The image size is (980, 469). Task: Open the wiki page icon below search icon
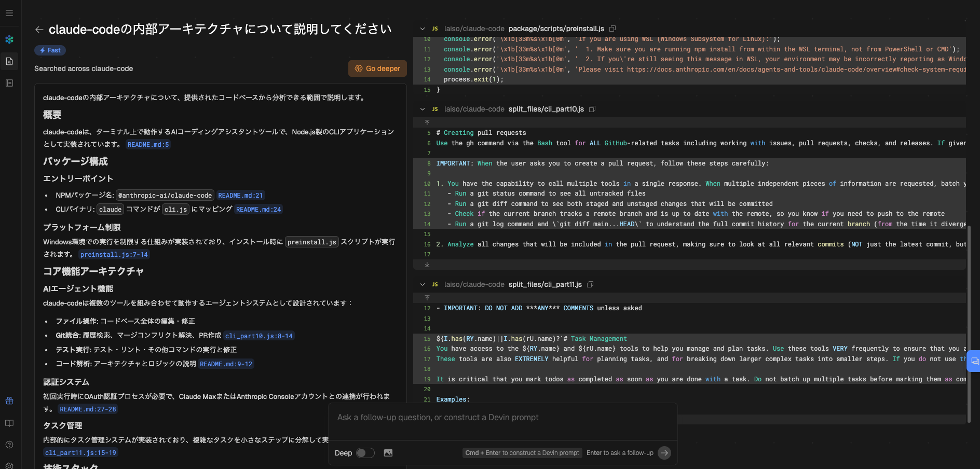(x=9, y=83)
